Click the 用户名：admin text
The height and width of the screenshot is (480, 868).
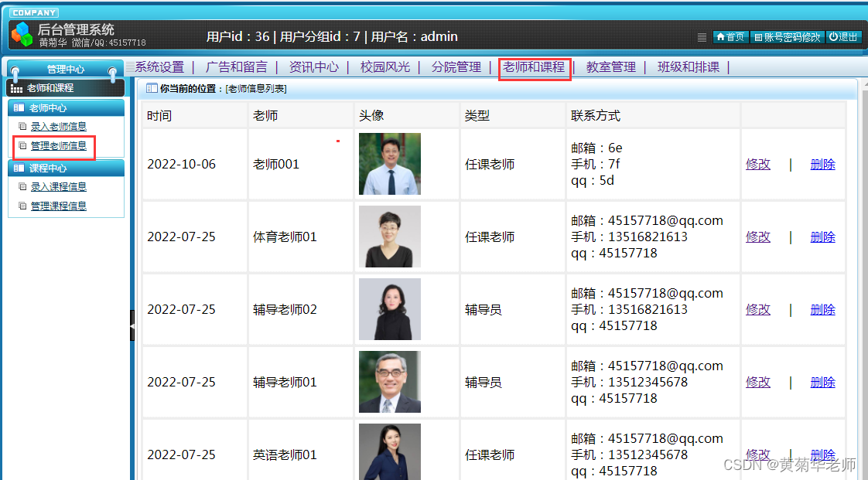coord(414,36)
